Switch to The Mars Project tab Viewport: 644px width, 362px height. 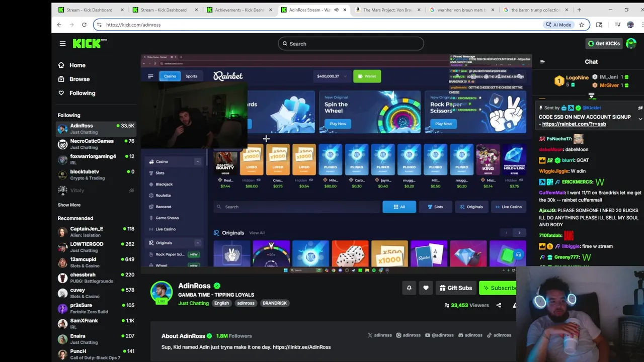click(x=387, y=10)
